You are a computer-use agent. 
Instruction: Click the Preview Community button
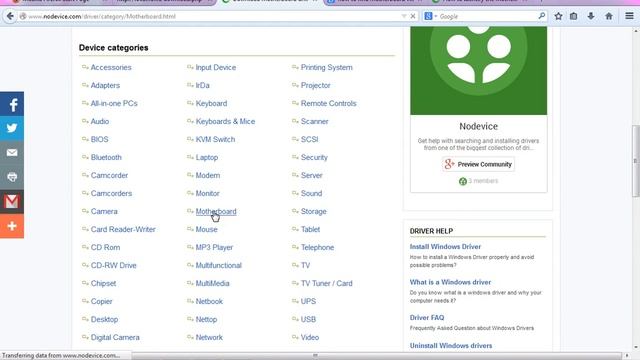478,164
